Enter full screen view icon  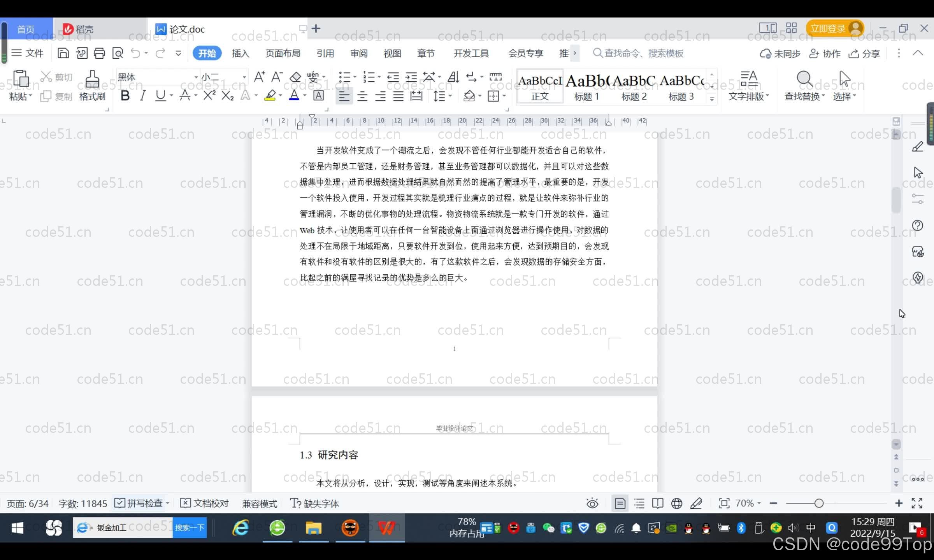917,503
